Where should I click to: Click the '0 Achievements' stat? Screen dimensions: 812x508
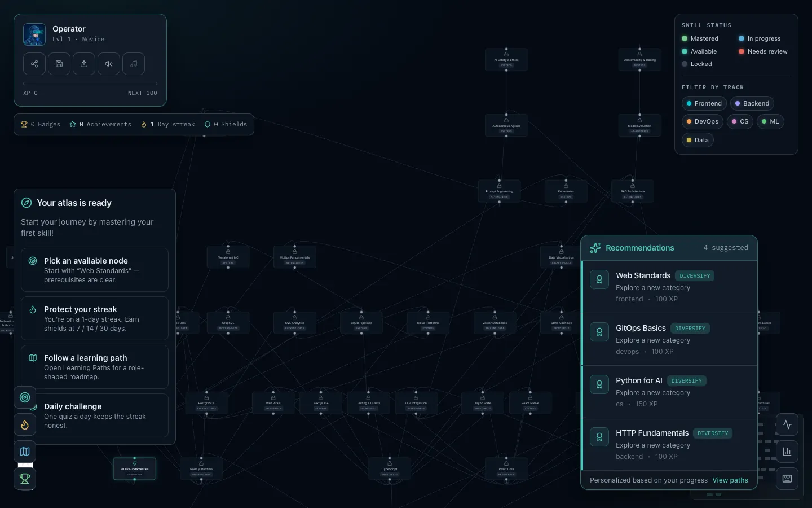(x=100, y=125)
